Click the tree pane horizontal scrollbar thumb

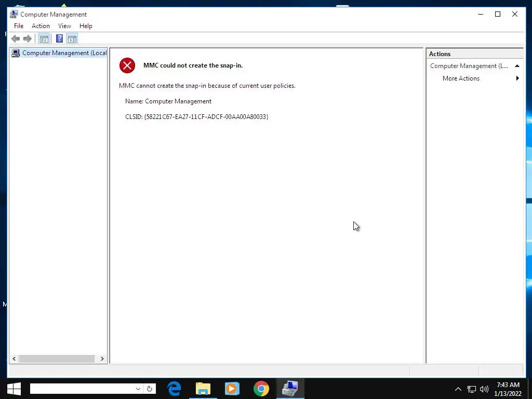coord(57,358)
